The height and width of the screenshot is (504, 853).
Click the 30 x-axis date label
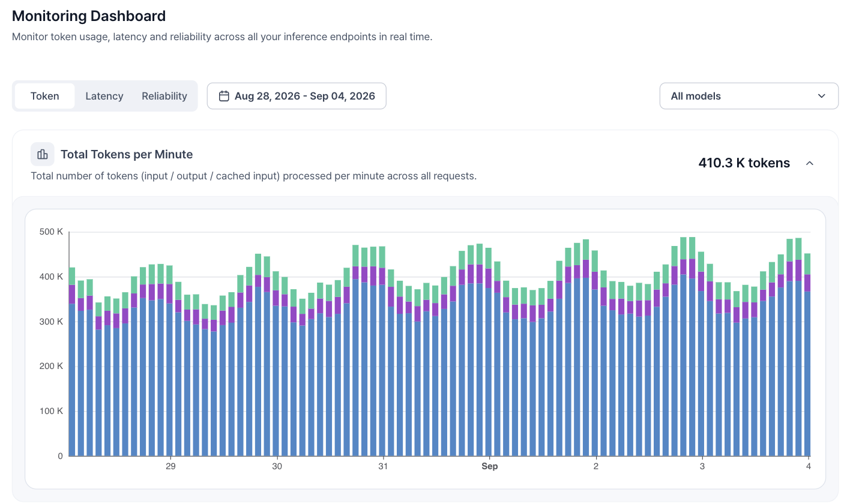(277, 466)
